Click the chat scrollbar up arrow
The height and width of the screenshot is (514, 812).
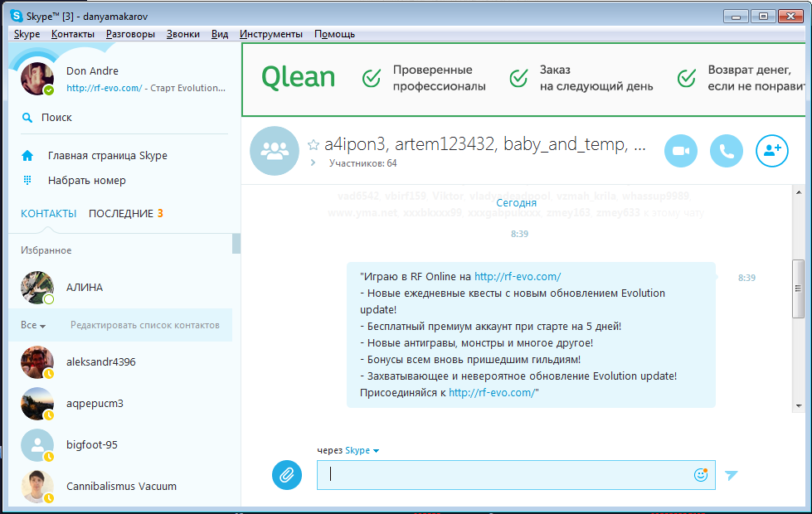tap(799, 192)
